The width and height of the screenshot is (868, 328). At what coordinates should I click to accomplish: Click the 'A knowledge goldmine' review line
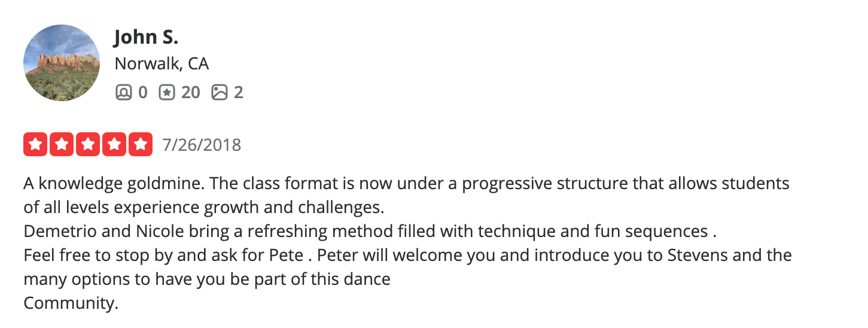407,183
